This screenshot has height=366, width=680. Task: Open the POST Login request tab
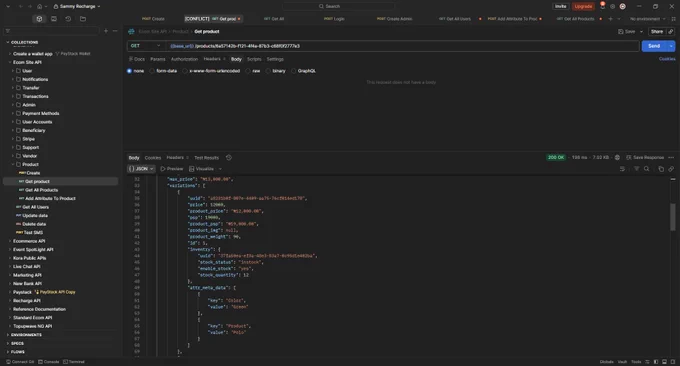pos(334,19)
